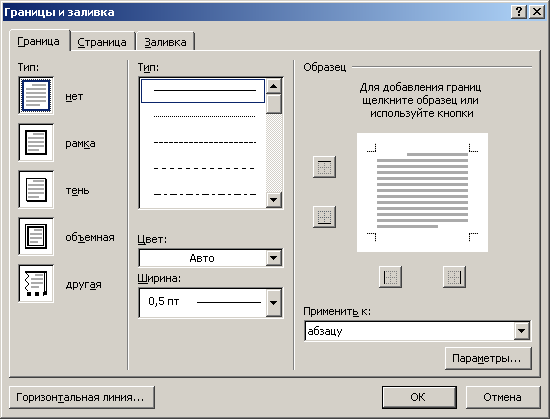
Task: Toggle the right border button below the preview
Action: pyautogui.click(x=454, y=277)
